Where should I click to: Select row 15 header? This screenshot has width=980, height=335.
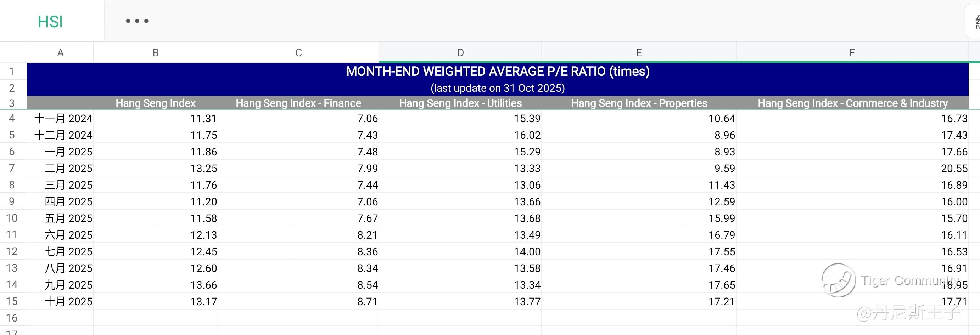click(12, 302)
